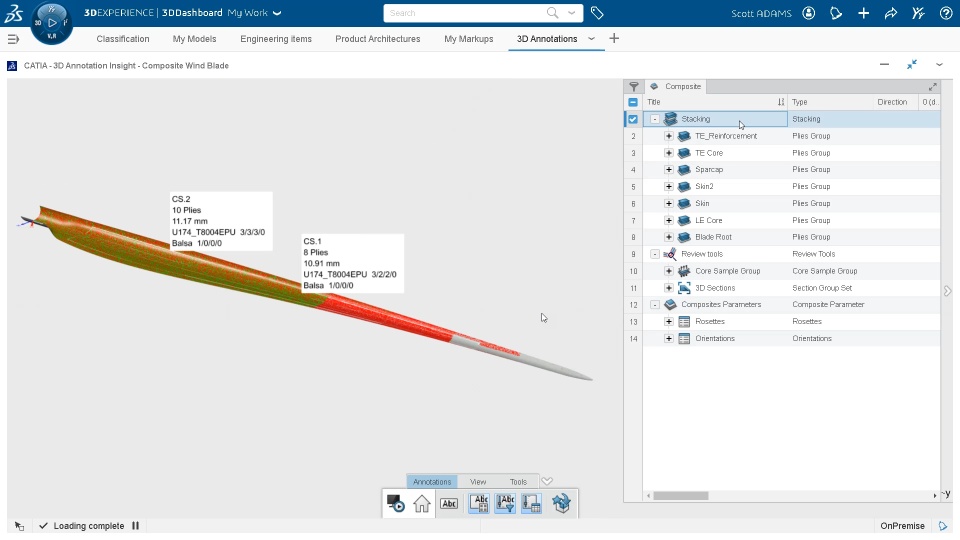Click the search magnifier icon

[553, 13]
